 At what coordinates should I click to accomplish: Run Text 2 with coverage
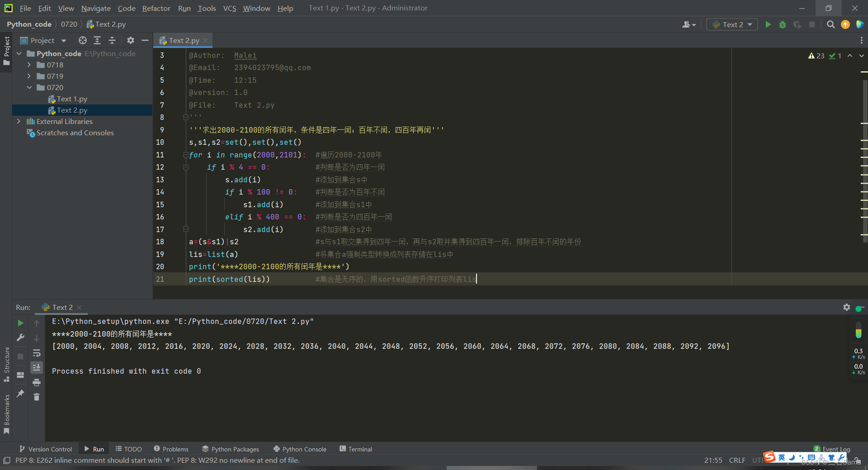797,25
